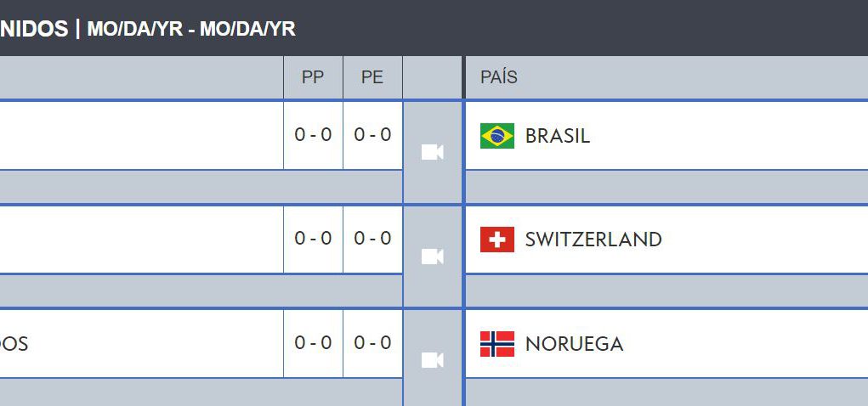Click the PP score in the Noruega row

pyautogui.click(x=313, y=343)
